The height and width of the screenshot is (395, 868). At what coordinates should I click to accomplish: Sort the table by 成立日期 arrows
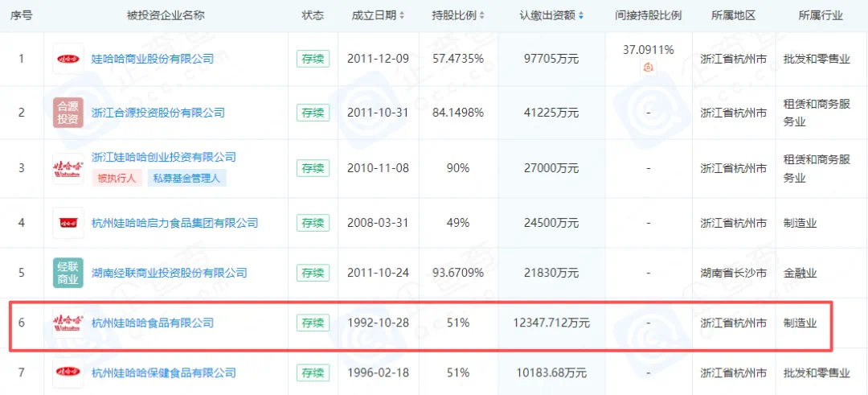[x=402, y=16]
